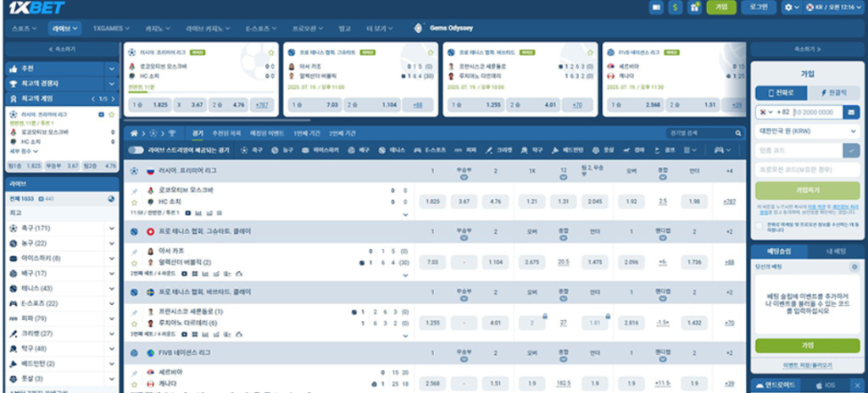Open video icon in 로코모티브 match row
The width and height of the screenshot is (868, 393).
188,213
